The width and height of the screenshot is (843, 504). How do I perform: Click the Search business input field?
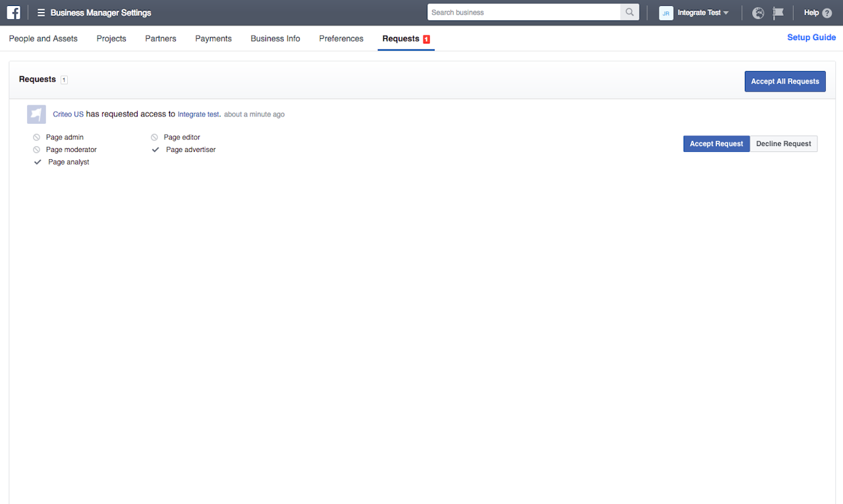[x=524, y=12]
